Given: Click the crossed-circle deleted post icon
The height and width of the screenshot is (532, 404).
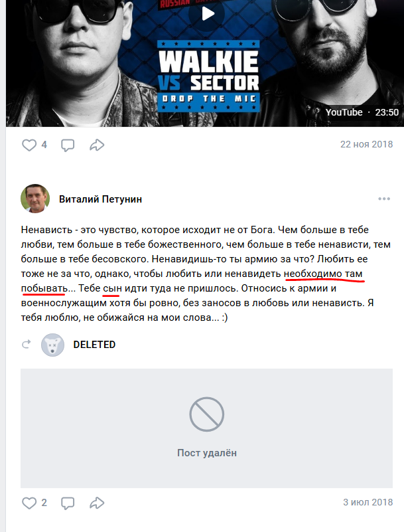Looking at the screenshot, I should point(207,414).
